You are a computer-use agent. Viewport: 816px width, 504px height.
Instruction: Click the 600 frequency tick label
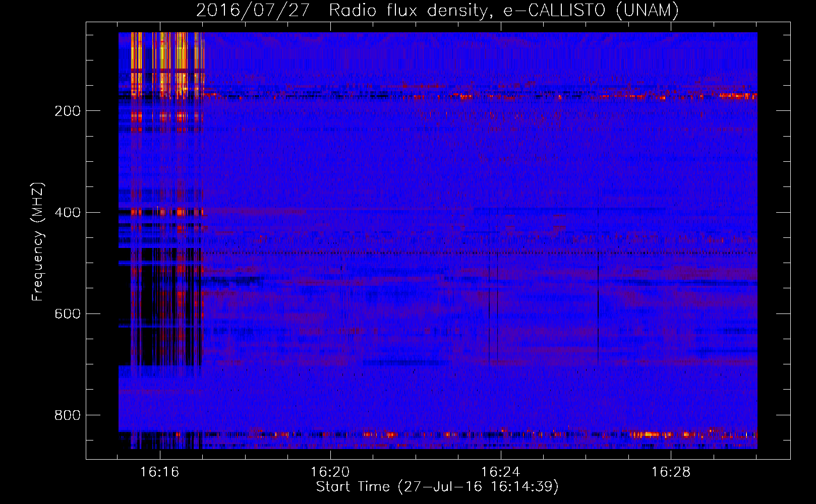coord(68,313)
